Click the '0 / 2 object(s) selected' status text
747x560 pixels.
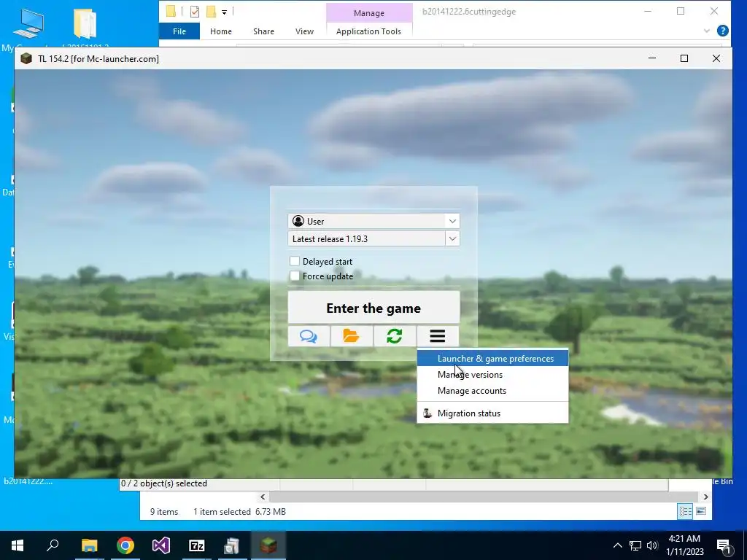[164, 483]
